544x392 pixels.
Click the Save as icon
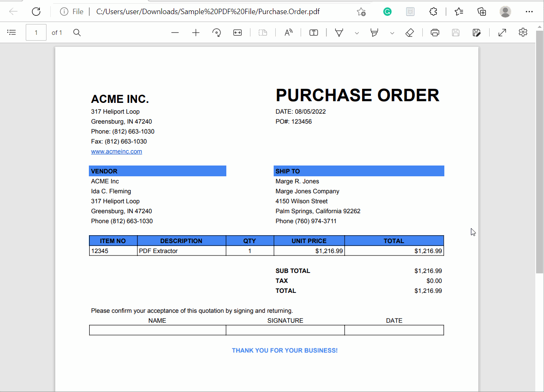click(x=477, y=32)
